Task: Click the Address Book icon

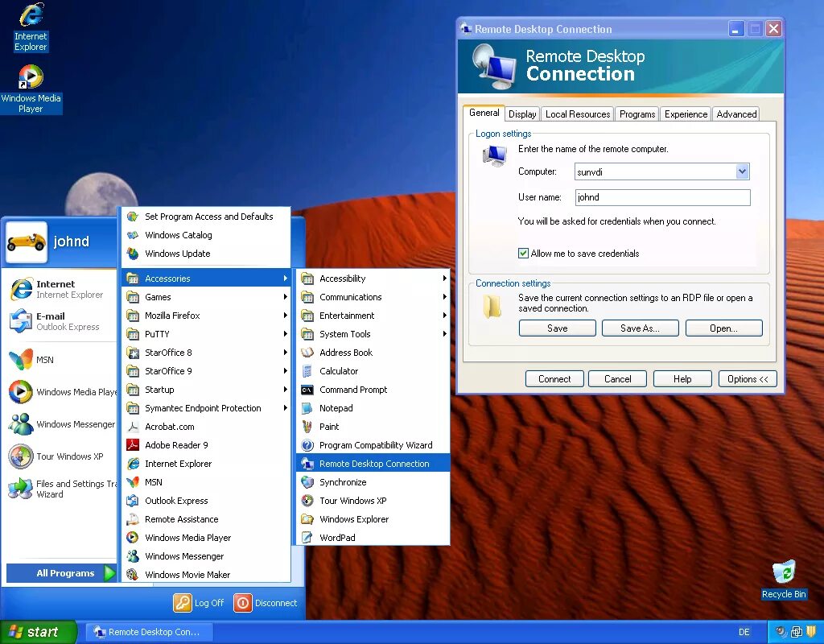Action: (x=307, y=353)
